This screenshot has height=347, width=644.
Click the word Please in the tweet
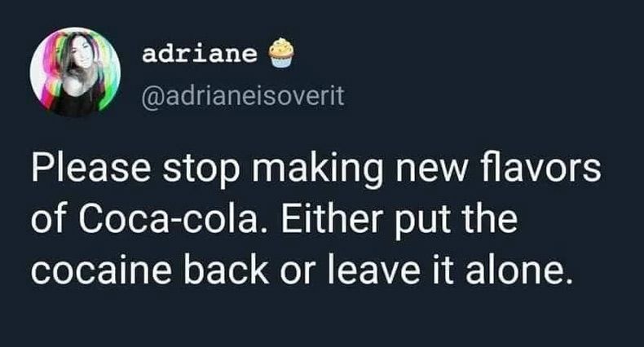90,167
